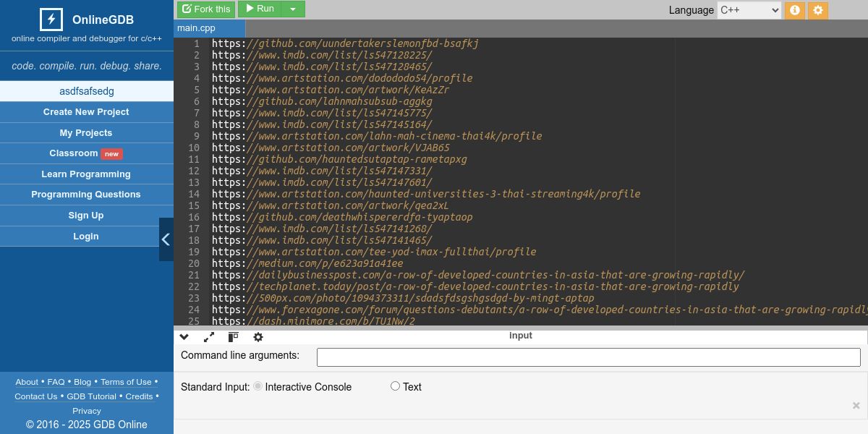Viewport: 868px width, 434px height.
Task: Open the Run options dropdown arrow
Action: point(292,9)
